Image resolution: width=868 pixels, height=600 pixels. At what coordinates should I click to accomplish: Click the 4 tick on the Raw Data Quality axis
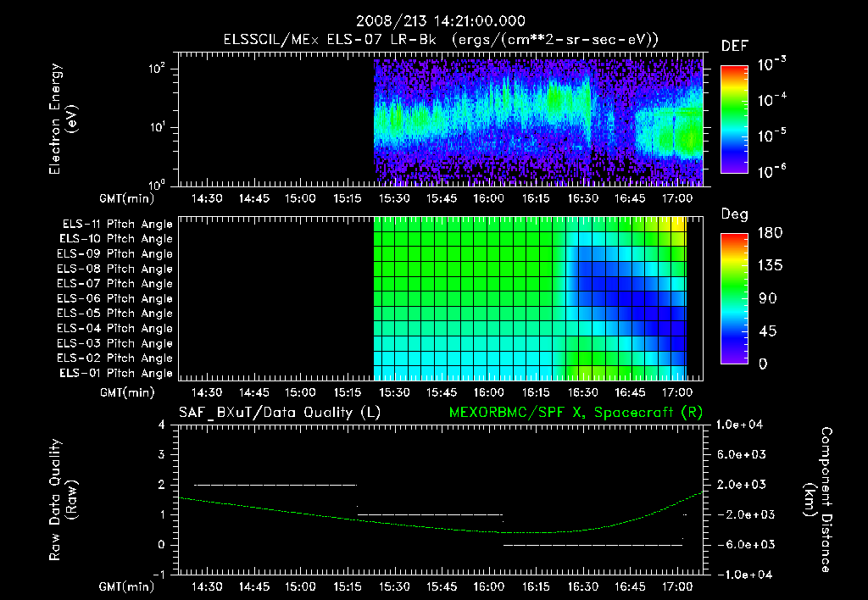[161, 425]
